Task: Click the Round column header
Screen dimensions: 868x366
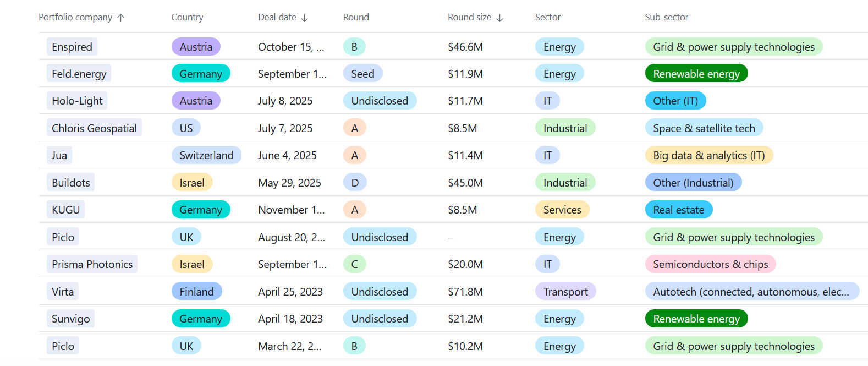Action: 356,18
